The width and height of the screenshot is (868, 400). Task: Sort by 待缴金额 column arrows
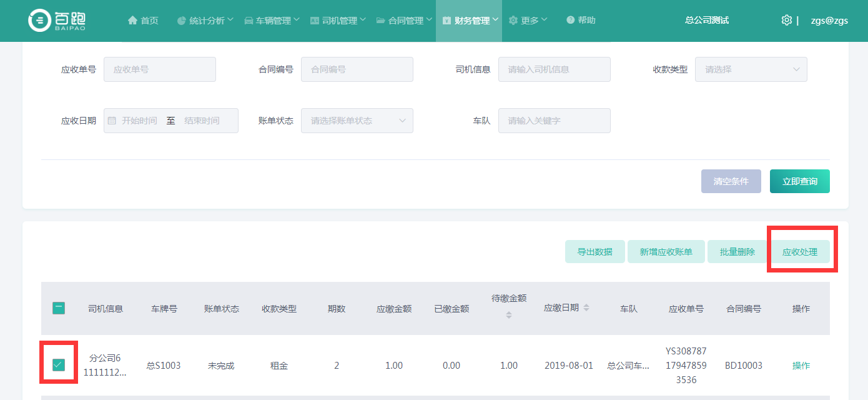coord(508,316)
